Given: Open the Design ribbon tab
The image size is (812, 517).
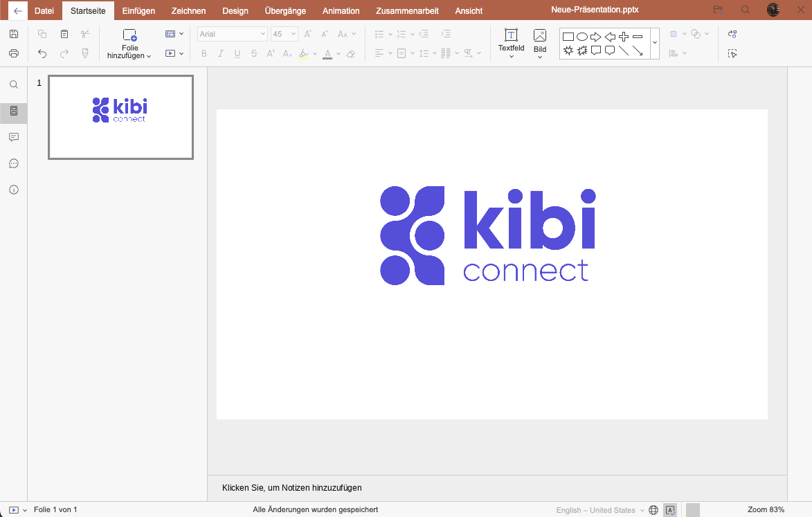Looking at the screenshot, I should [235, 10].
